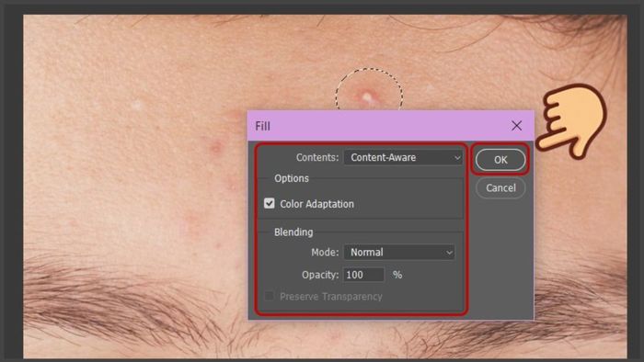Click the disabled Preserve Transparency checkbox
The height and width of the screenshot is (362, 644).
click(269, 296)
